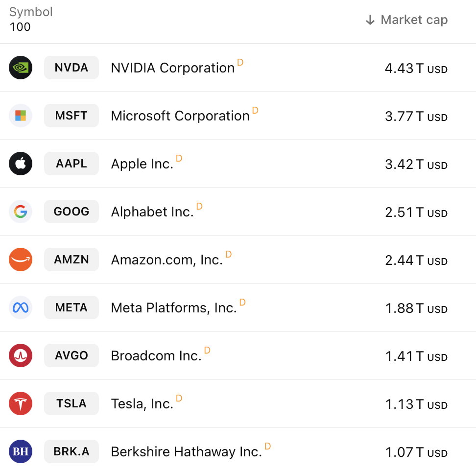Open the AMZN ticker symbol
476x473 pixels.
71,260
